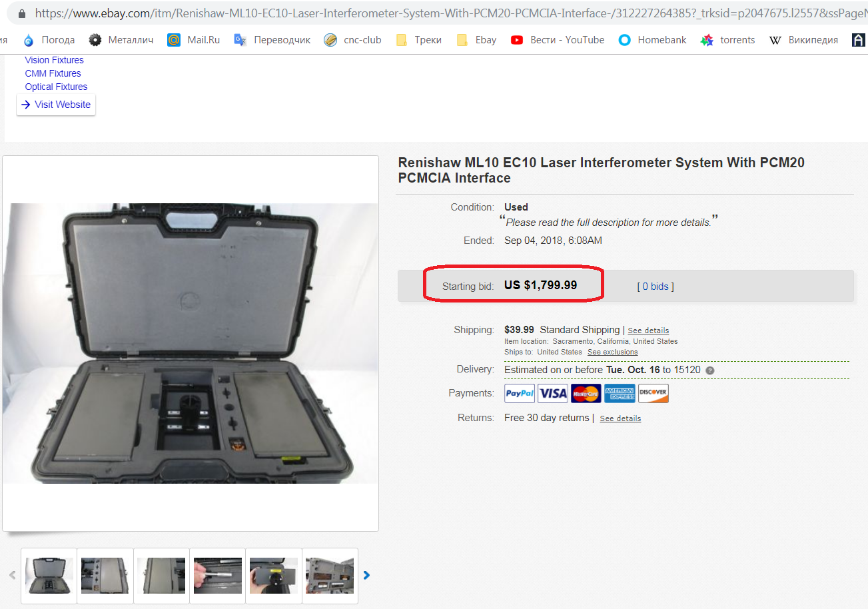Select the third product thumbnail
Viewport: 868px width, 609px height.
point(161,576)
